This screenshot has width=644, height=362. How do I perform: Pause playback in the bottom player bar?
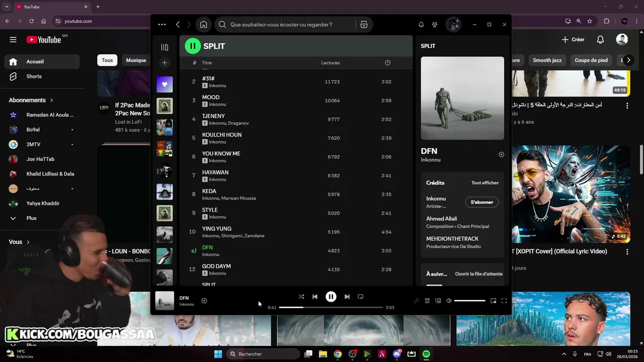[331, 297]
